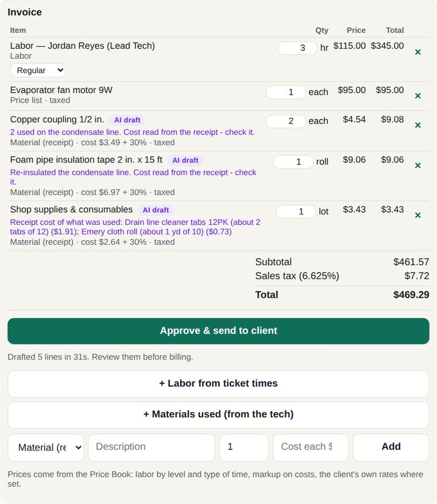Select the Copper coupling total $9.08

[392, 120]
